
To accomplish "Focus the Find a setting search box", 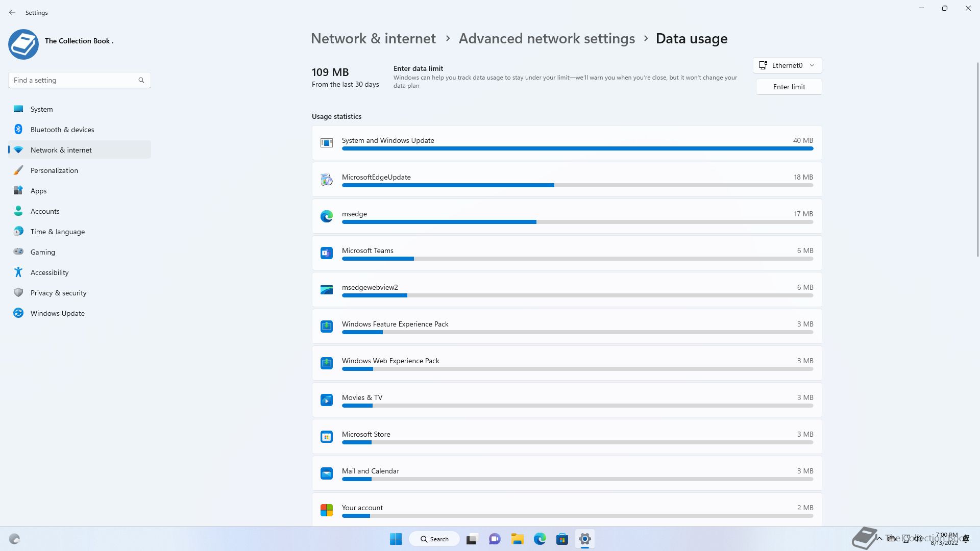I will tap(79, 80).
